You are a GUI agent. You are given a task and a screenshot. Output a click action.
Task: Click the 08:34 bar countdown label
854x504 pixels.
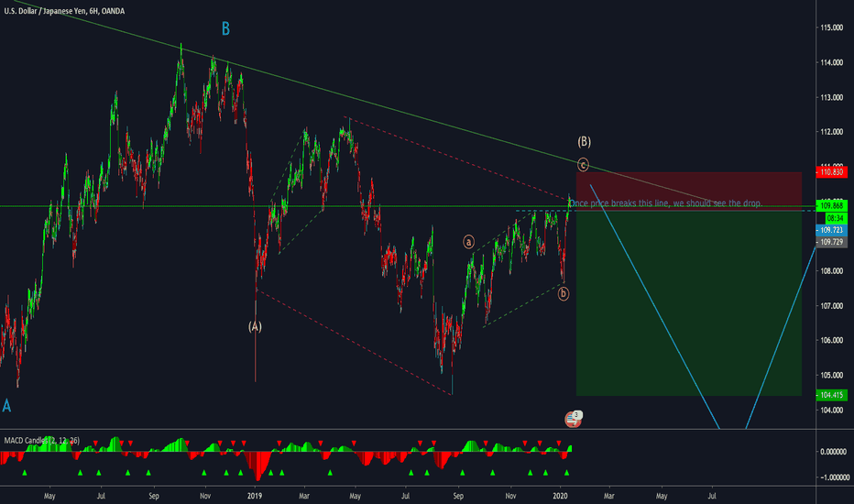(833, 219)
